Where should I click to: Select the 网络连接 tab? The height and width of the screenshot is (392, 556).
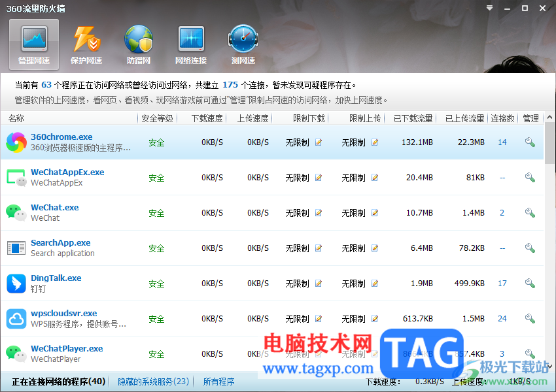[191, 44]
